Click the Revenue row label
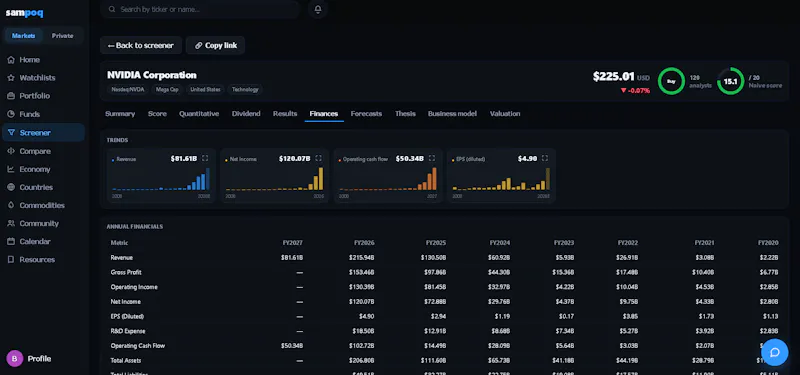This screenshot has width=800, height=375. 121,258
